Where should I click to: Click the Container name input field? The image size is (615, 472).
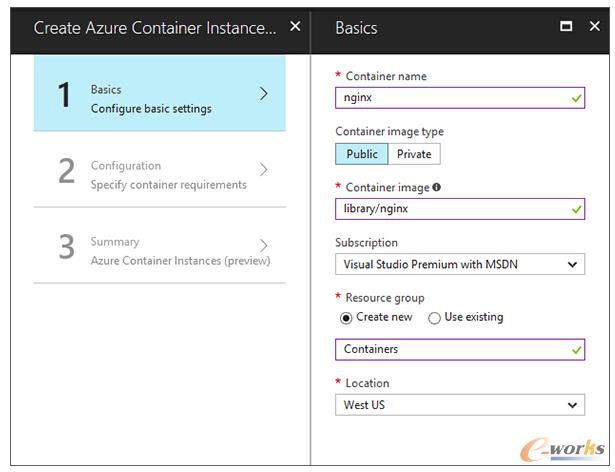pos(450,99)
